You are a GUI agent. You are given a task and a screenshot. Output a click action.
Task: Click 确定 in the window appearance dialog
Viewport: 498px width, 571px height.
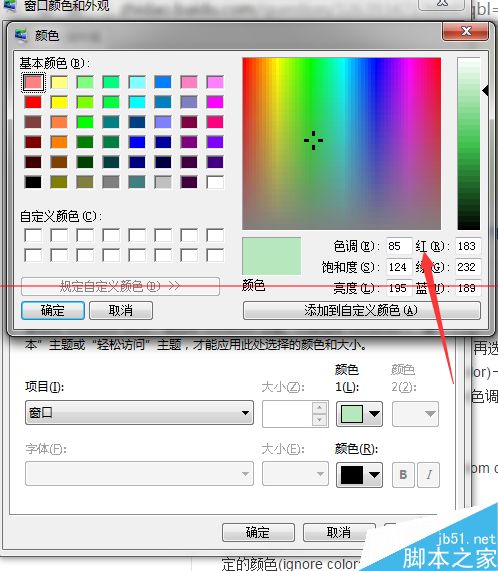(258, 533)
